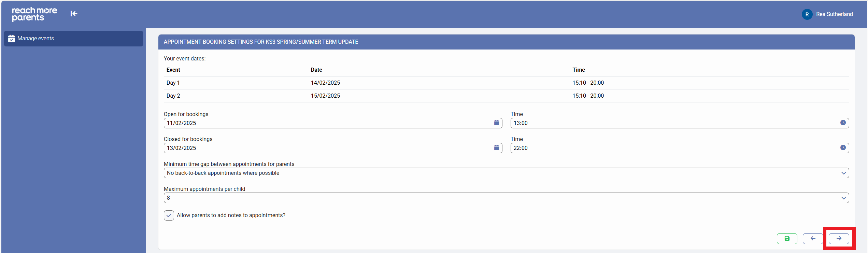This screenshot has height=253, width=868.
Task: Click the 13:00 opening time field
Action: [674, 123]
